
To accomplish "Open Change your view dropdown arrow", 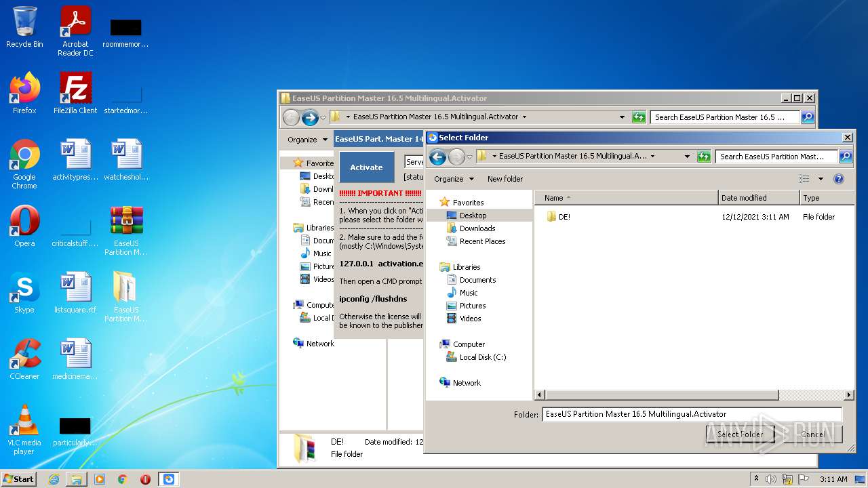I will click(x=821, y=179).
